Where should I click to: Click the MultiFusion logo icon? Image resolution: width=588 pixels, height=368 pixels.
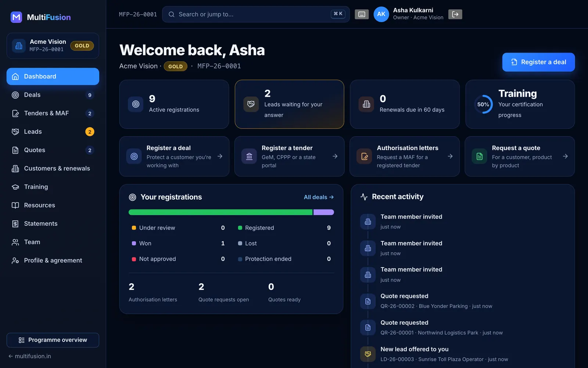[x=16, y=17]
